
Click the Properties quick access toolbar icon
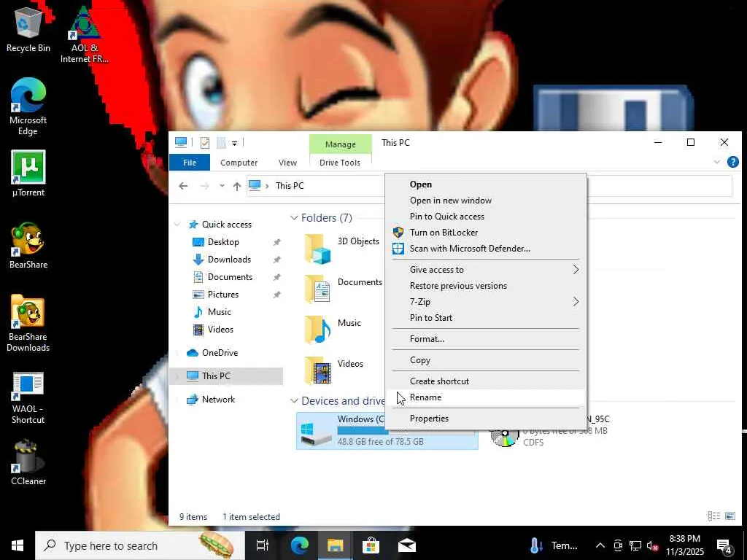[205, 142]
